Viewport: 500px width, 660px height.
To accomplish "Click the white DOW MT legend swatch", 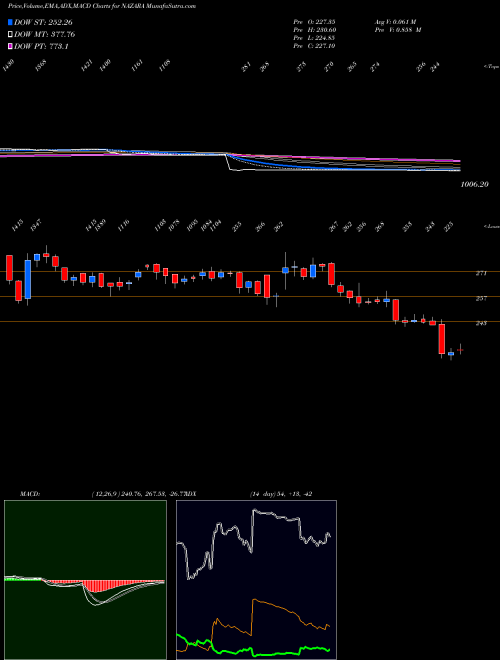I will coord(10,35).
